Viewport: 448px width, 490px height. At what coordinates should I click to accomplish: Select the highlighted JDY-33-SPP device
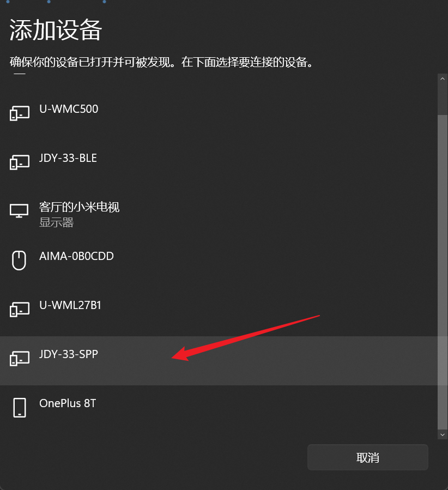tap(219, 361)
